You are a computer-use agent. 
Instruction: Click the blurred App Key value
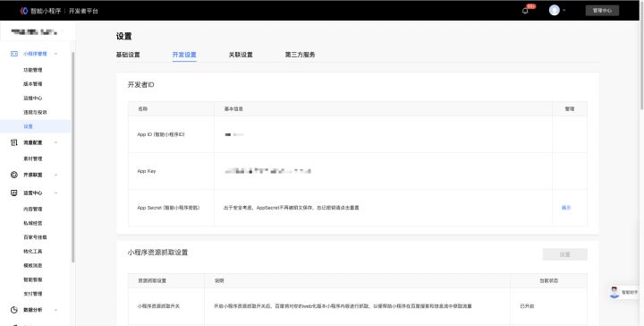coord(267,171)
